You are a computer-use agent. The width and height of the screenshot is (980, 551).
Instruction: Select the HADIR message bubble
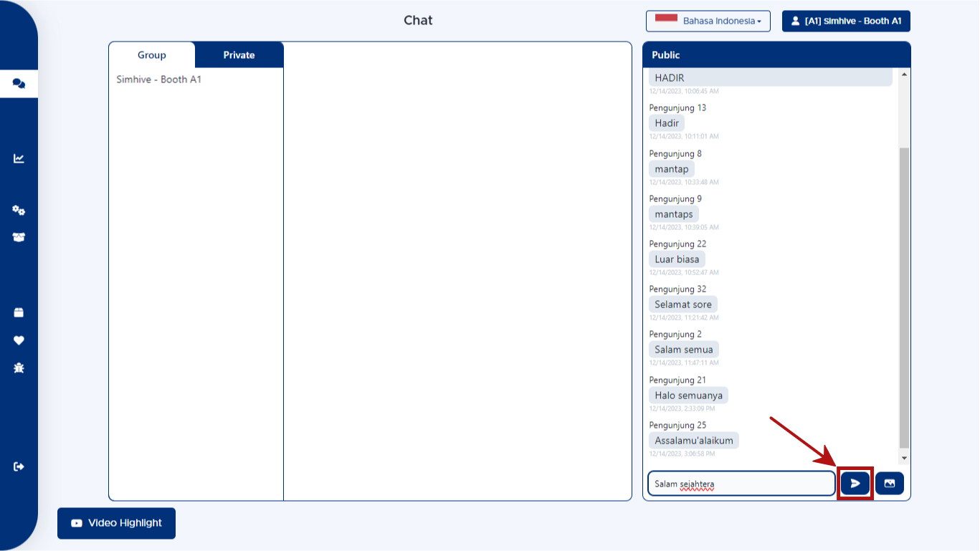point(771,77)
